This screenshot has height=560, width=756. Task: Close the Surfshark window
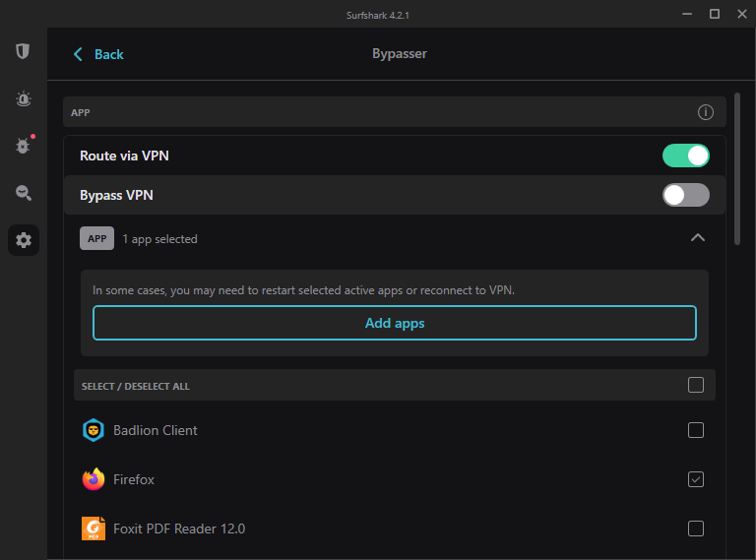pos(742,14)
